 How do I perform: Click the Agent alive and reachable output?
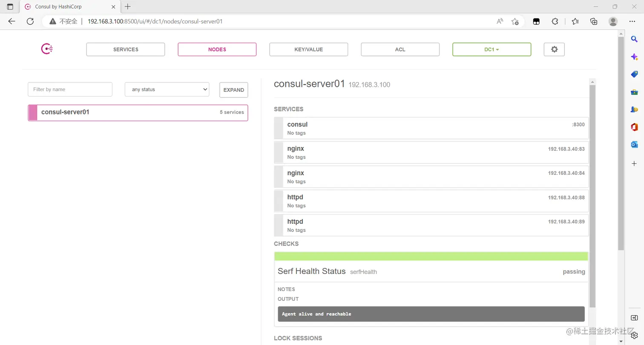point(431,314)
